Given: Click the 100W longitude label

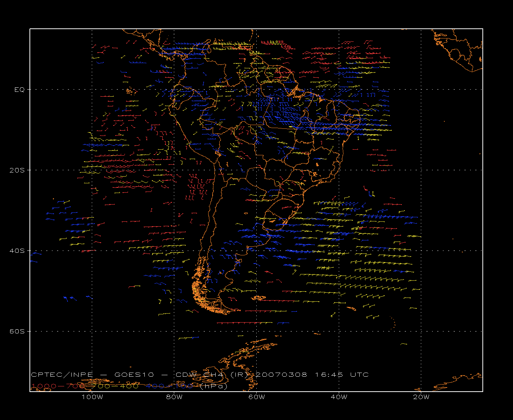Looking at the screenshot, I should pyautogui.click(x=92, y=397).
